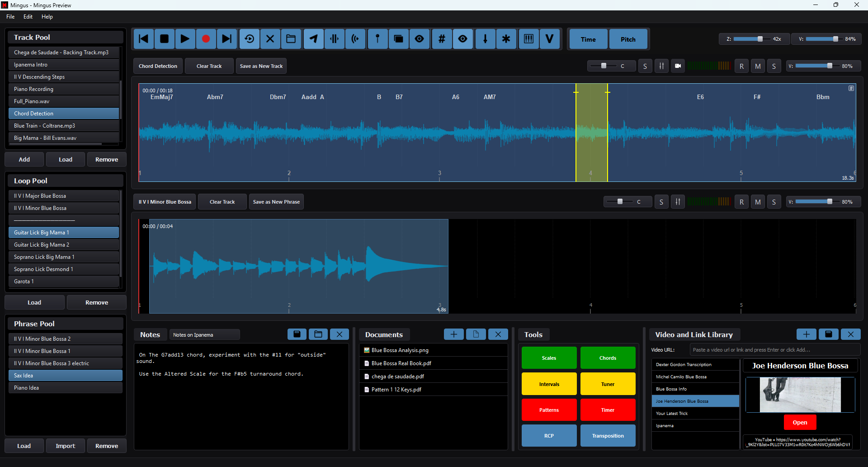Toggle camera icon on Chord Detection track
Image resolution: width=868 pixels, height=467 pixels.
click(x=678, y=66)
